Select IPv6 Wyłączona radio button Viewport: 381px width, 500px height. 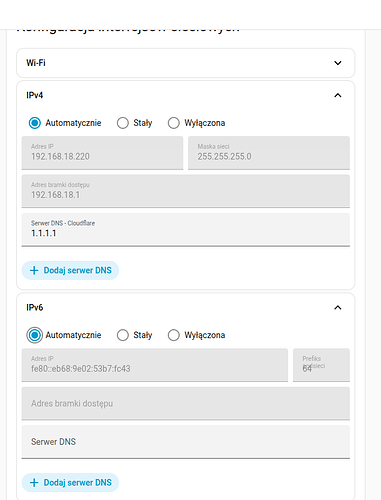pos(174,335)
